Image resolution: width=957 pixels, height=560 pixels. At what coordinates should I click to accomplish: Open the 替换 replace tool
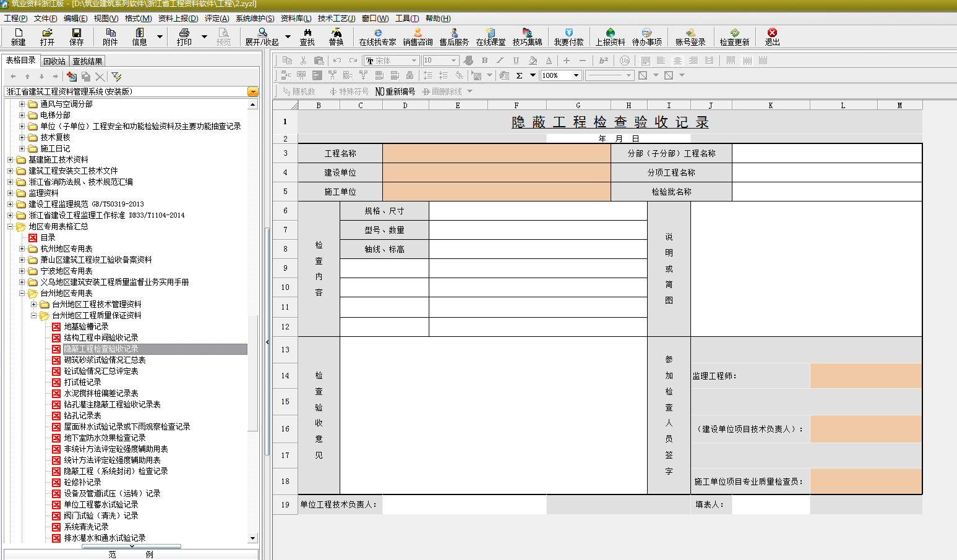tap(337, 36)
